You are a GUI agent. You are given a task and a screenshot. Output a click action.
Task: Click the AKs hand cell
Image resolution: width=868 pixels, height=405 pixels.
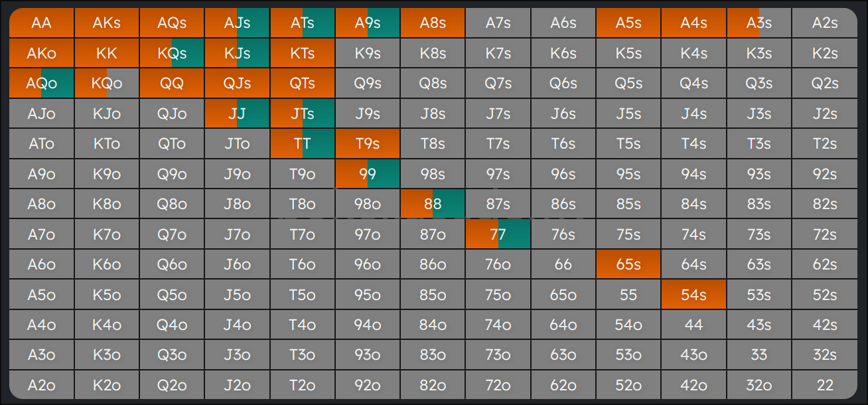[107, 23]
